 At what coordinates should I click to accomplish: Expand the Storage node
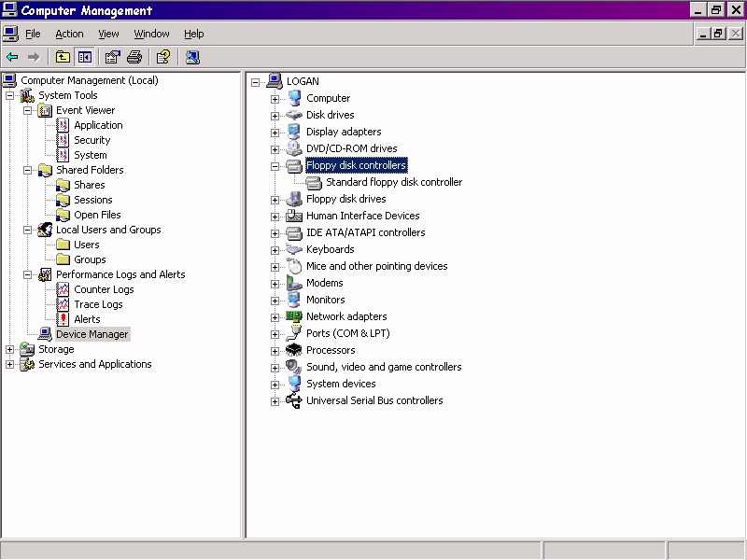9,349
